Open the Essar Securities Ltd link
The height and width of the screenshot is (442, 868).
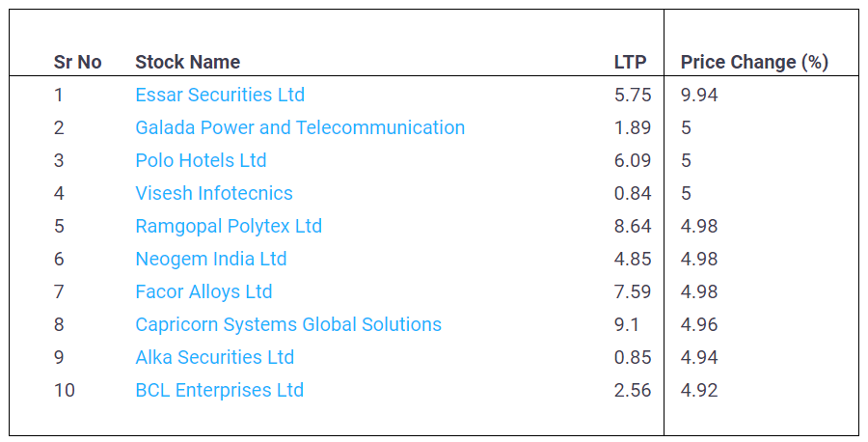[x=220, y=95]
